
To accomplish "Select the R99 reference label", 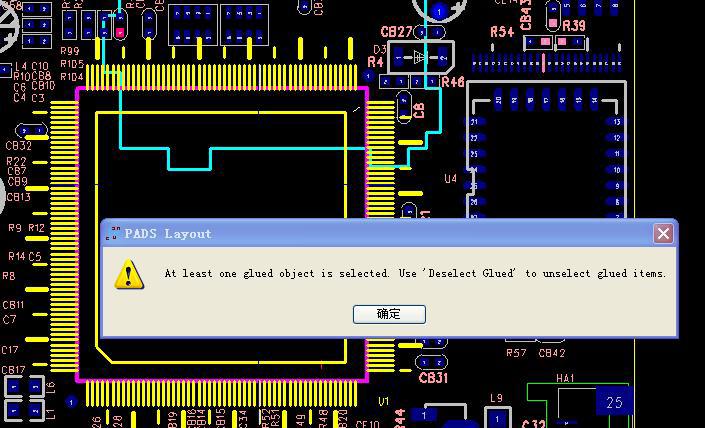I will [69, 50].
